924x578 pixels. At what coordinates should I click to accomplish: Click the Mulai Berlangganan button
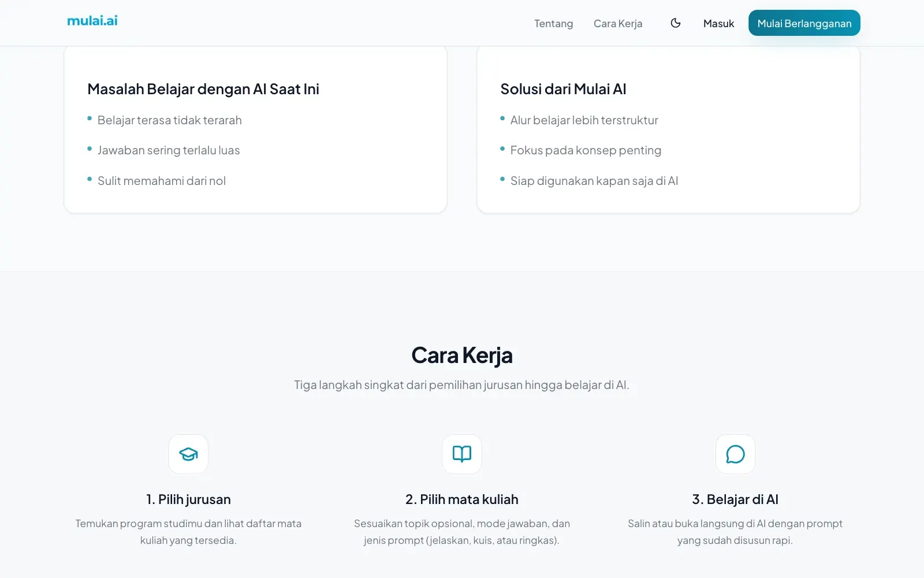[x=804, y=23]
